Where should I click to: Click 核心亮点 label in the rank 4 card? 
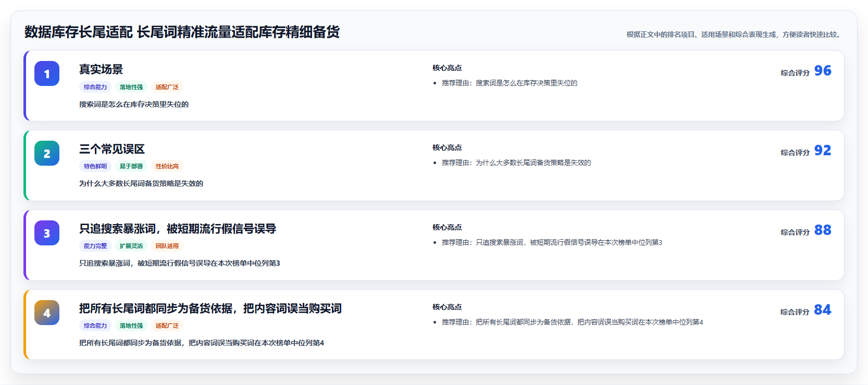(447, 307)
